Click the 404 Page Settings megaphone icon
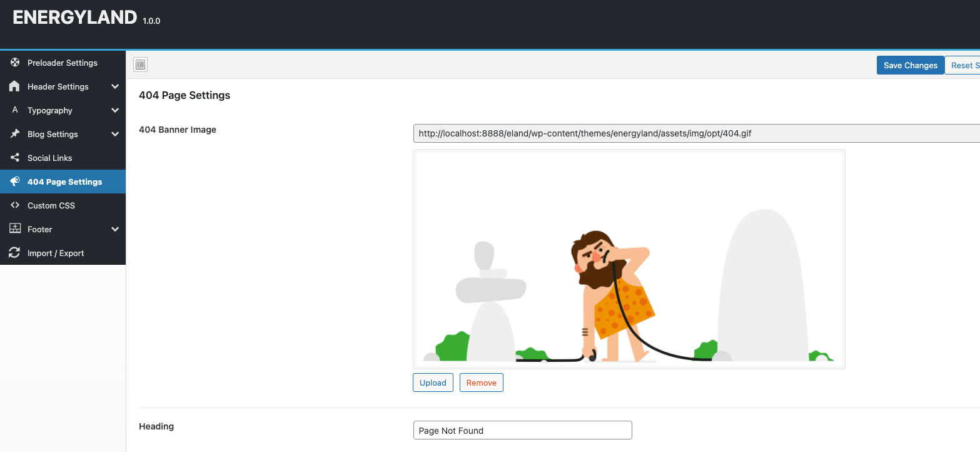980x452 pixels. 15,182
